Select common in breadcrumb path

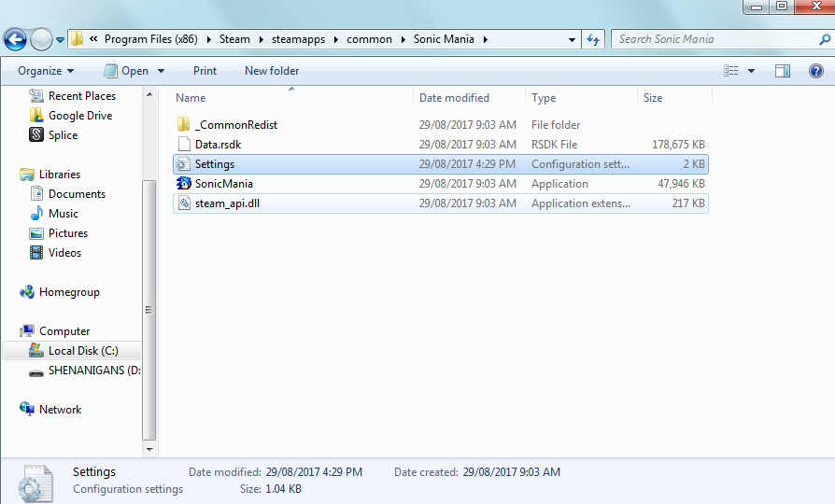[x=369, y=39]
